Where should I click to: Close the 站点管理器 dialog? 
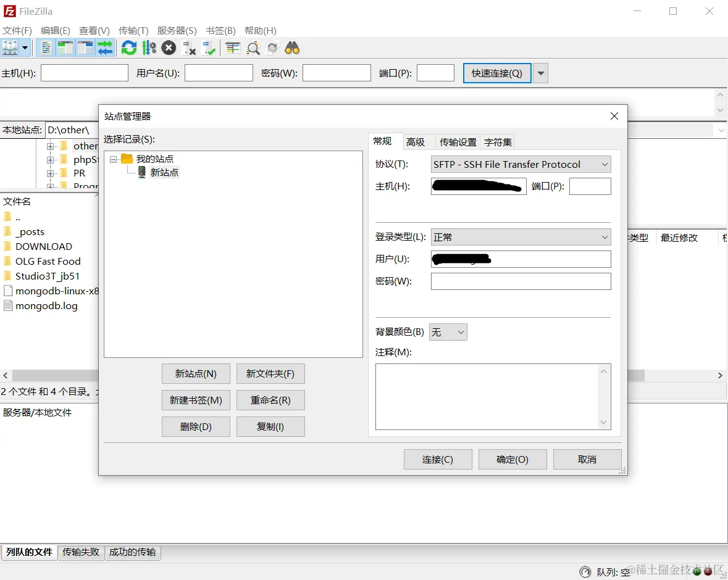coord(614,116)
